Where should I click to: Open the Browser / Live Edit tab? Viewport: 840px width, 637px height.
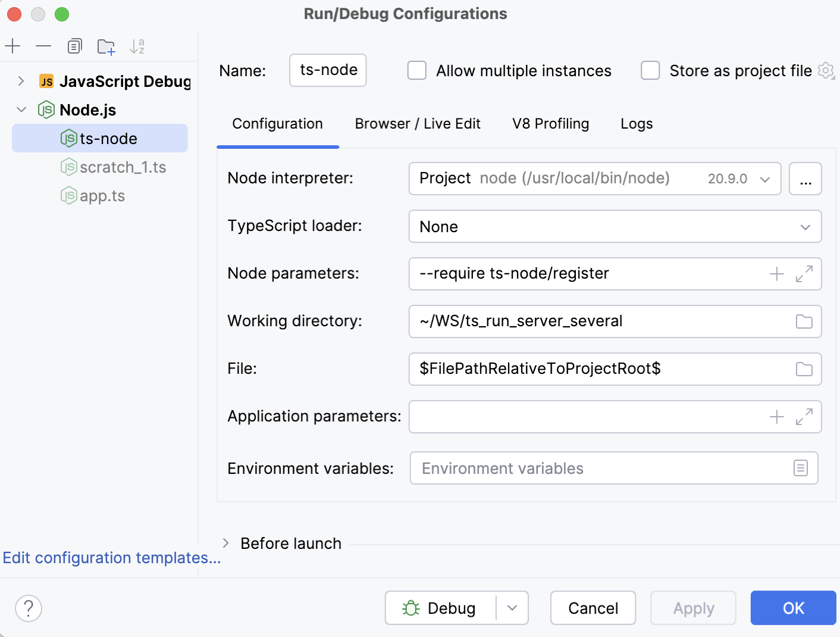click(418, 124)
